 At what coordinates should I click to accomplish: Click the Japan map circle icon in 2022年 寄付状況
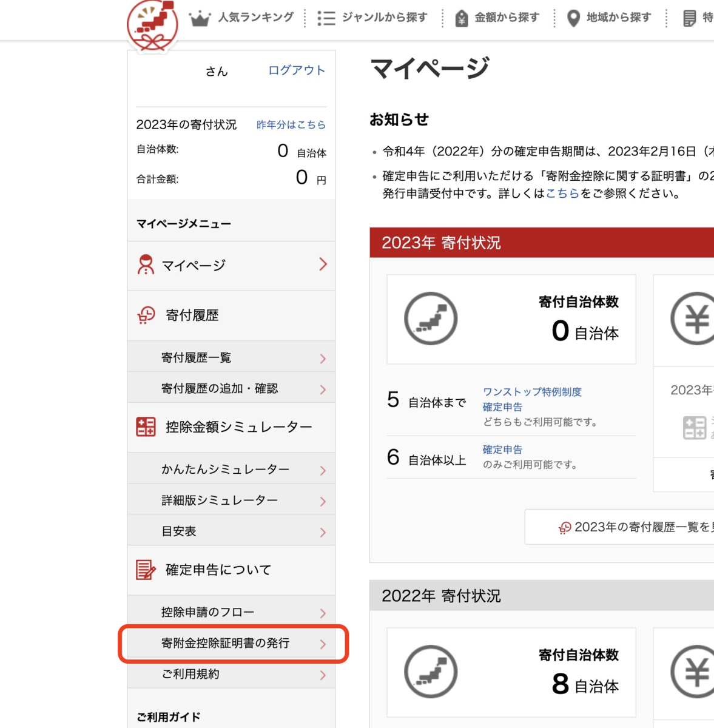pyautogui.click(x=431, y=672)
